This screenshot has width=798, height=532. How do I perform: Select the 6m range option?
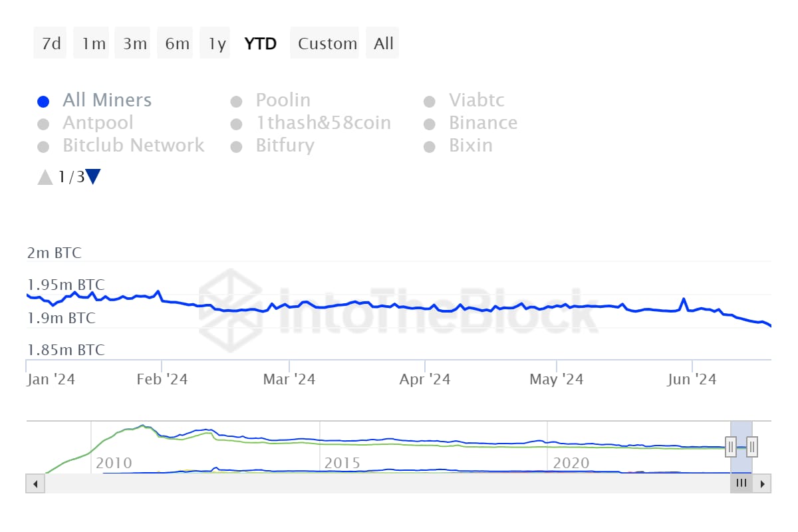pyautogui.click(x=177, y=44)
